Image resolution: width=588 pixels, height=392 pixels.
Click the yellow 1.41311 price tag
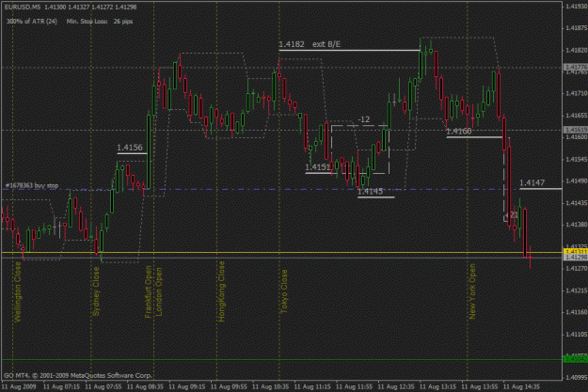pyautogui.click(x=576, y=252)
